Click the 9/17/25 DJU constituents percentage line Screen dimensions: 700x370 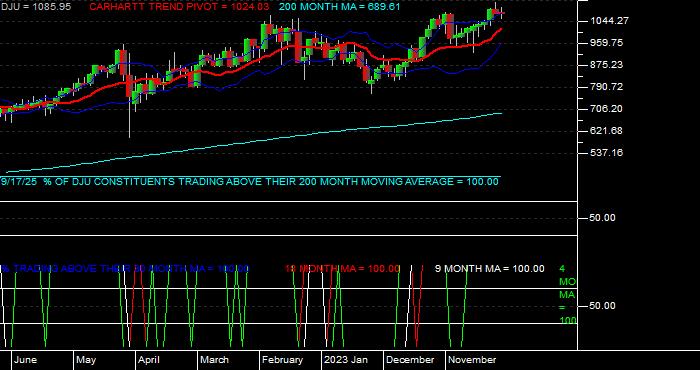pyautogui.click(x=250, y=182)
